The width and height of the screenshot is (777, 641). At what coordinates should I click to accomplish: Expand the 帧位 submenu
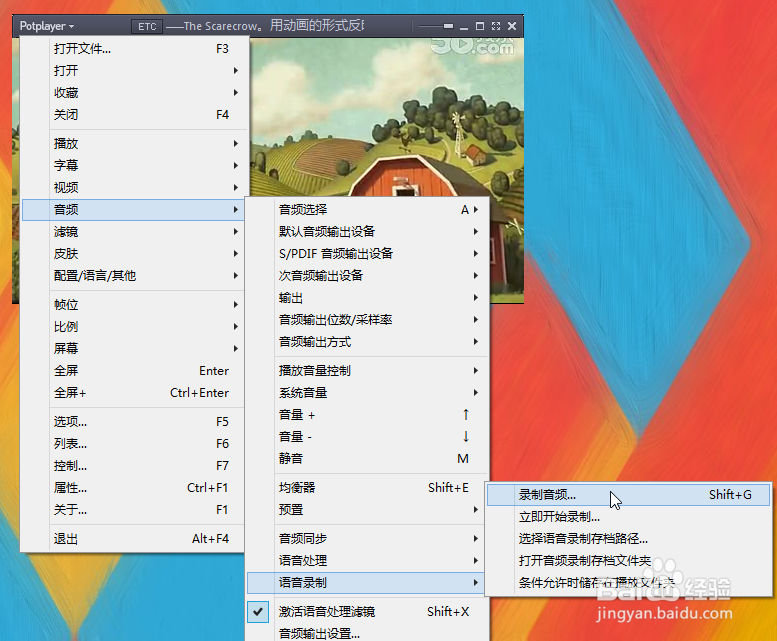pyautogui.click(x=133, y=304)
